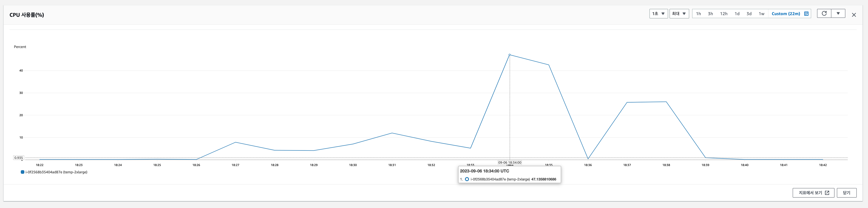Open the calendar icon for custom range
Screen dimensions: 868x208
806,14
